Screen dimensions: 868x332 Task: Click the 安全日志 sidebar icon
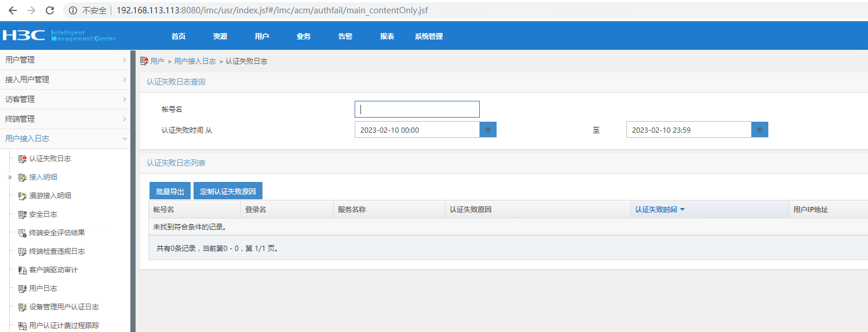point(23,214)
